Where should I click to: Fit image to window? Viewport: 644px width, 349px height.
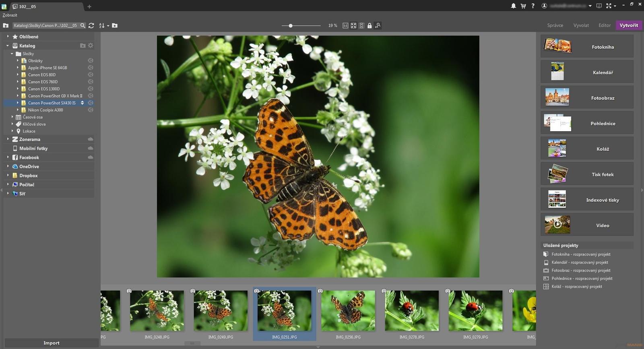(353, 25)
